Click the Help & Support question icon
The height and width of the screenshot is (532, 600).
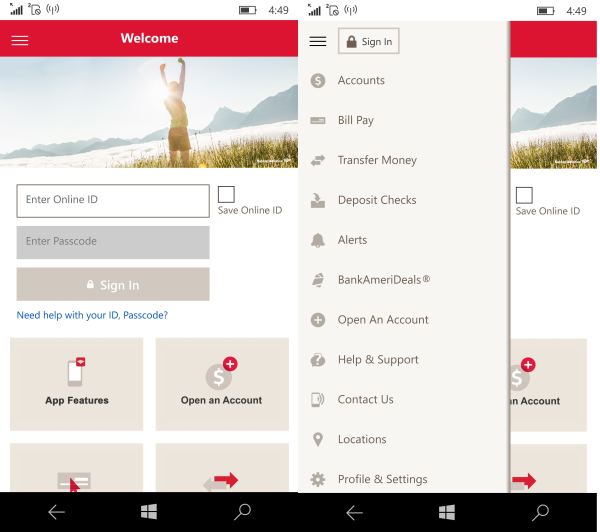pos(318,360)
